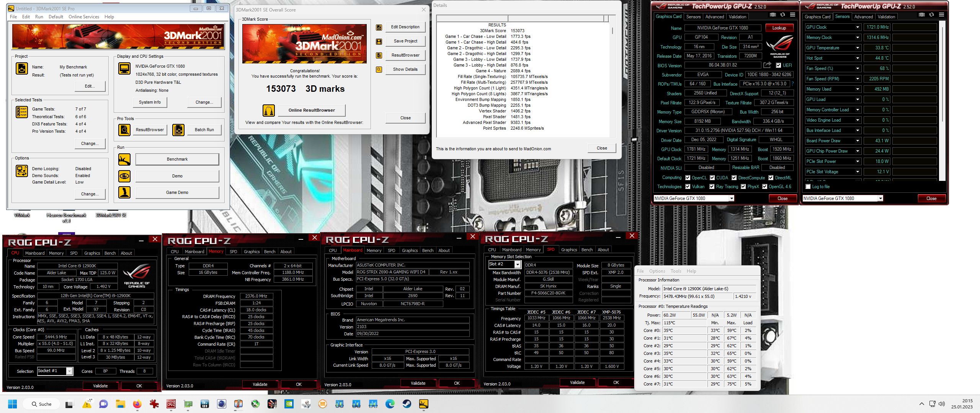This screenshot has height=413, width=980.
Task: Open ROG CPU-Z from the taskbar
Action: (171, 404)
